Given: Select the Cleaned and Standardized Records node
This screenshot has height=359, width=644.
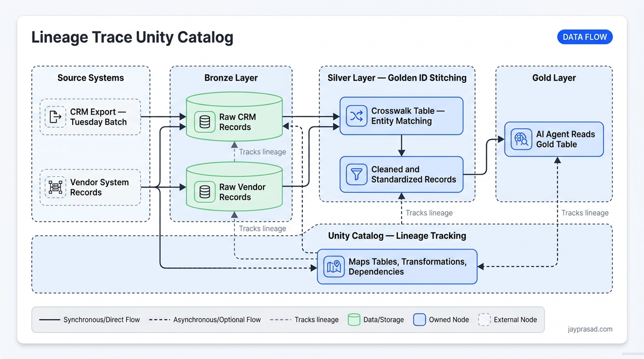Looking at the screenshot, I should coord(401,174).
